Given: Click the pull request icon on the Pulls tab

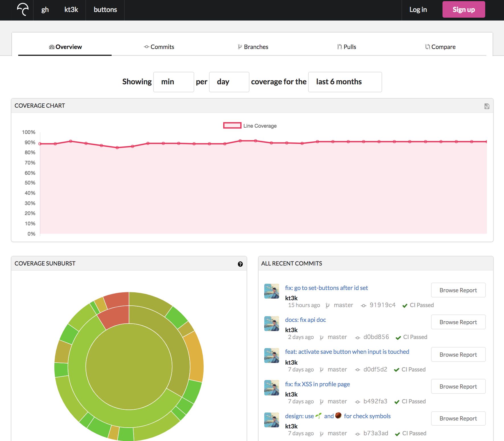Looking at the screenshot, I should tap(340, 47).
